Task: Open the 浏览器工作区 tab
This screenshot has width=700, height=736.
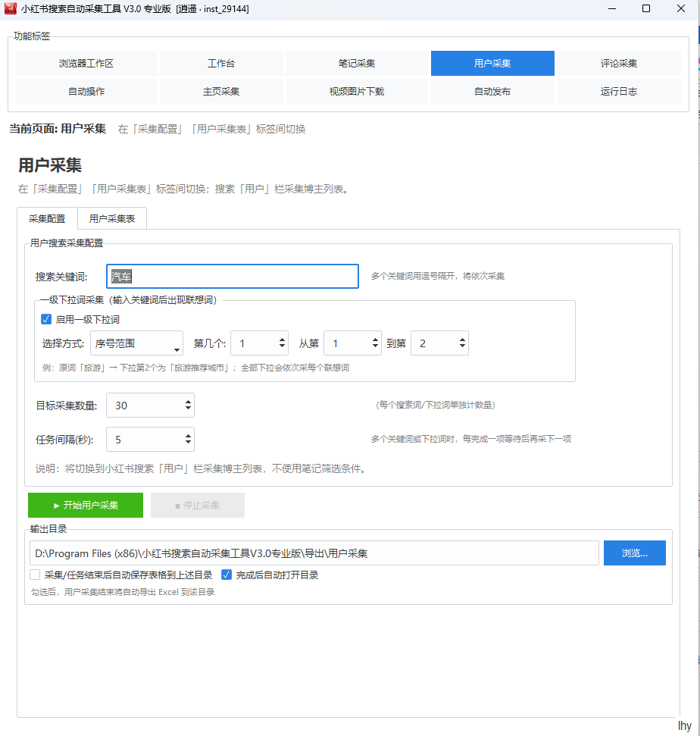Action: (x=86, y=64)
